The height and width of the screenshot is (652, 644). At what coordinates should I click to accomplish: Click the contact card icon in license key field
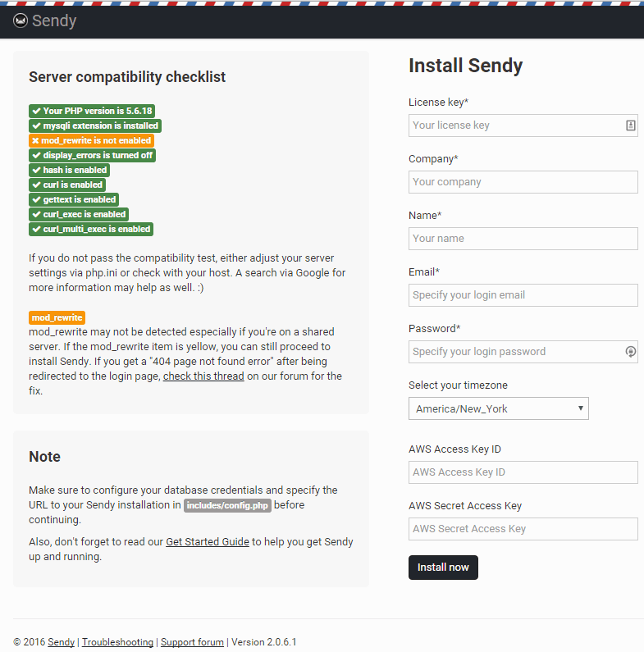click(x=630, y=125)
